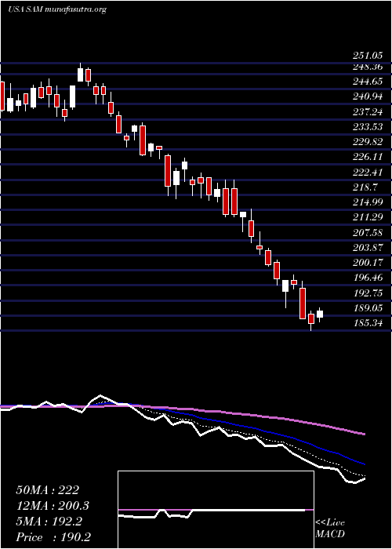Select the 222.41 price level label
This screenshot has width=392, height=549.
367,173
